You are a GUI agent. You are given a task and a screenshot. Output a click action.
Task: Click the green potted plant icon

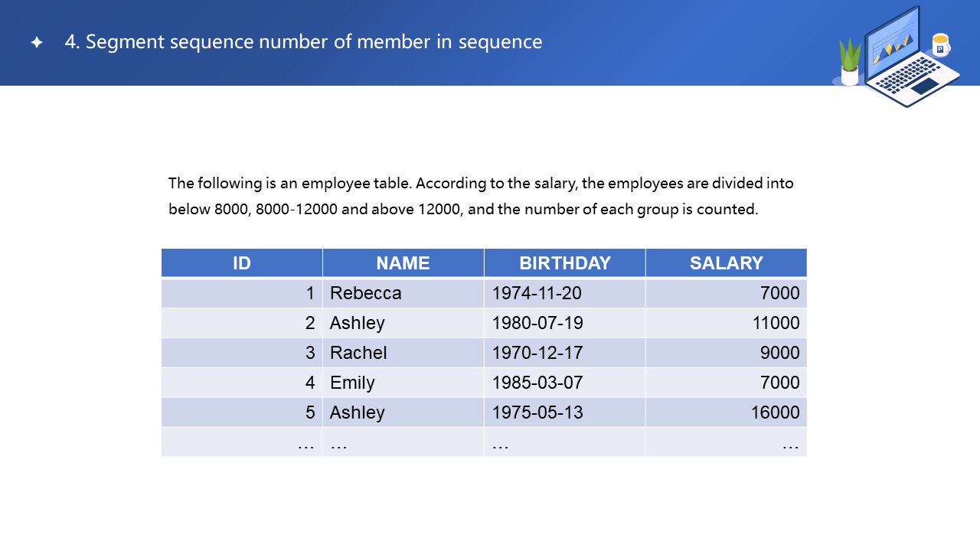point(850,63)
